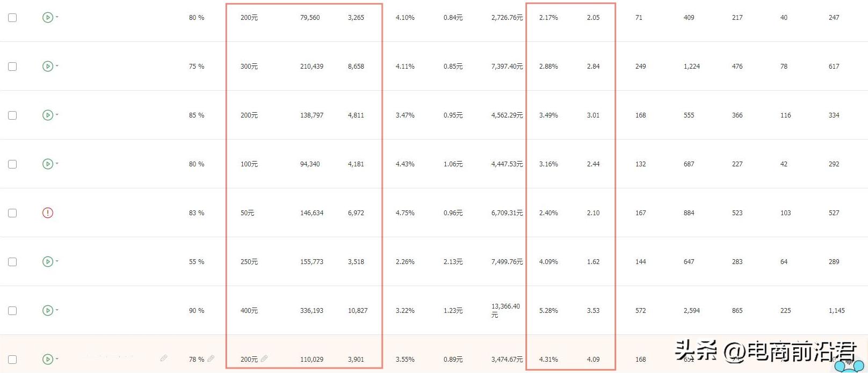
Task: Click the play status icon in the 85 % row
Action: point(48,115)
